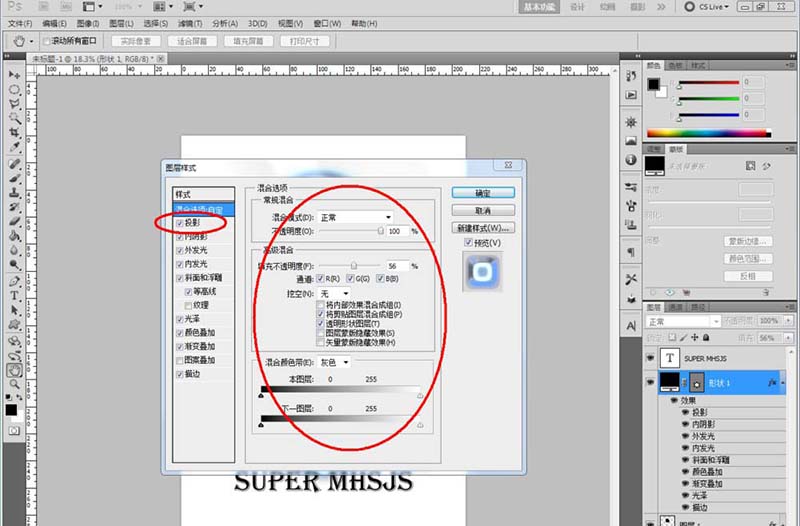This screenshot has height=526, width=800.
Task: Select the Pen tool
Action: point(14,282)
